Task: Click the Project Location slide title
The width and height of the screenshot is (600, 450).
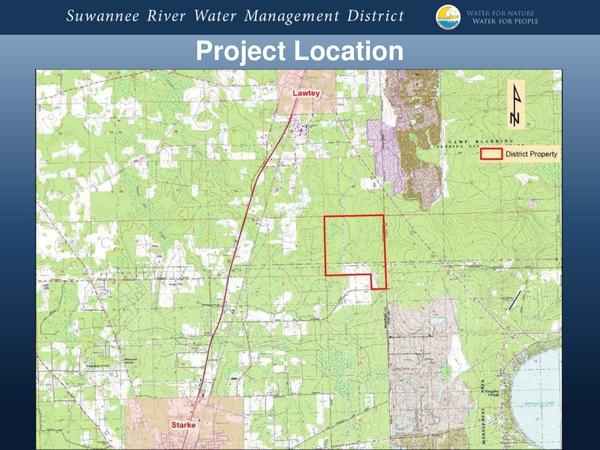Action: 300,51
